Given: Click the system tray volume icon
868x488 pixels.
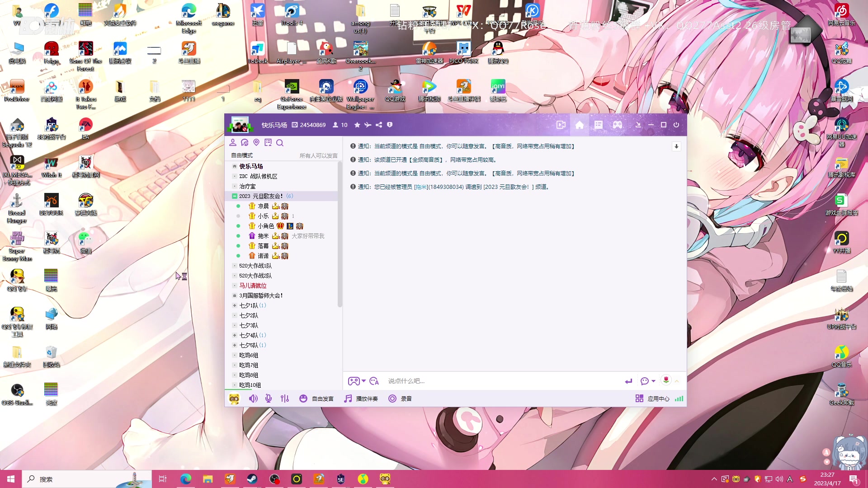Looking at the screenshot, I should point(779,479).
